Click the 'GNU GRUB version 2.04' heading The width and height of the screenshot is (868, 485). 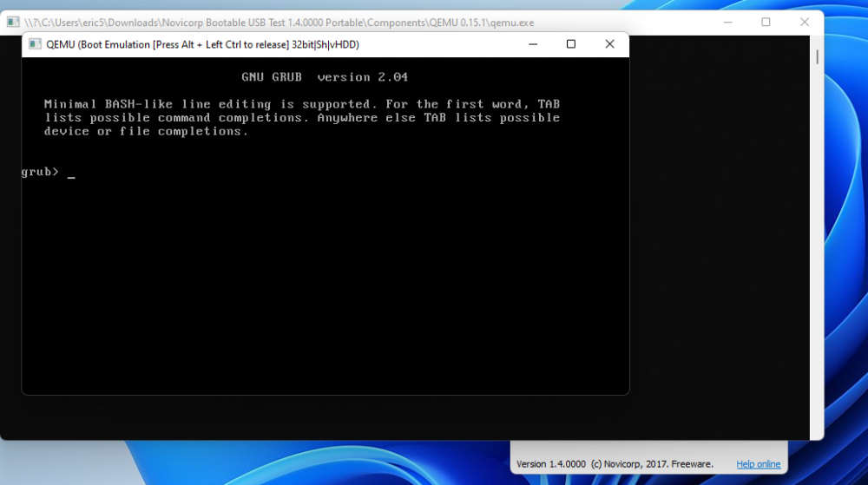click(x=325, y=77)
